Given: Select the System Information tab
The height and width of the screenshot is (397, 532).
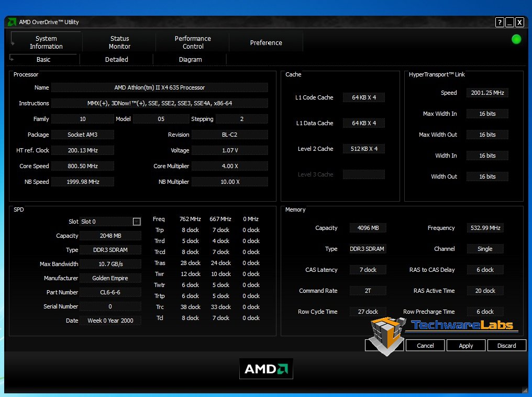Looking at the screenshot, I should 46,42.
